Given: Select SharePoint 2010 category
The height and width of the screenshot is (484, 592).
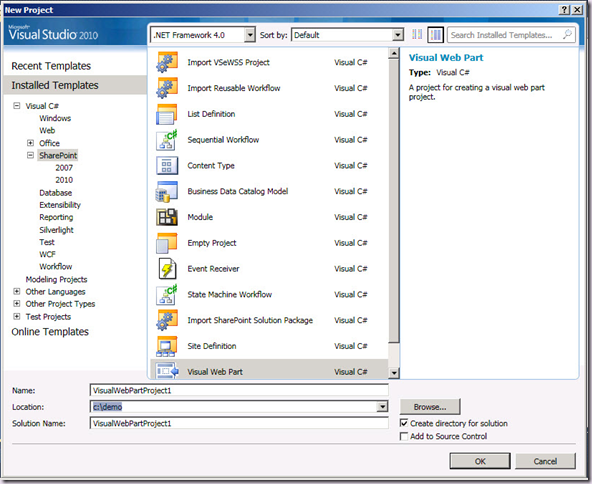Looking at the screenshot, I should click(64, 180).
